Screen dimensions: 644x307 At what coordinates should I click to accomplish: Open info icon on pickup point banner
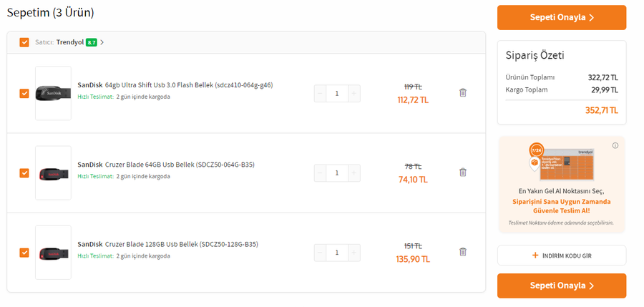tap(615, 145)
